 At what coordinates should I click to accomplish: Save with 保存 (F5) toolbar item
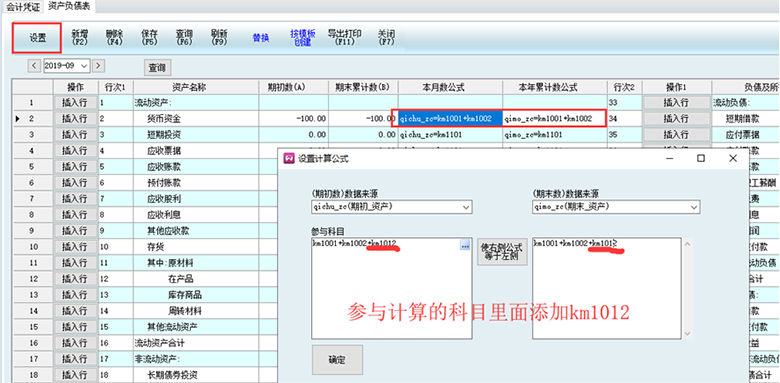[x=149, y=38]
